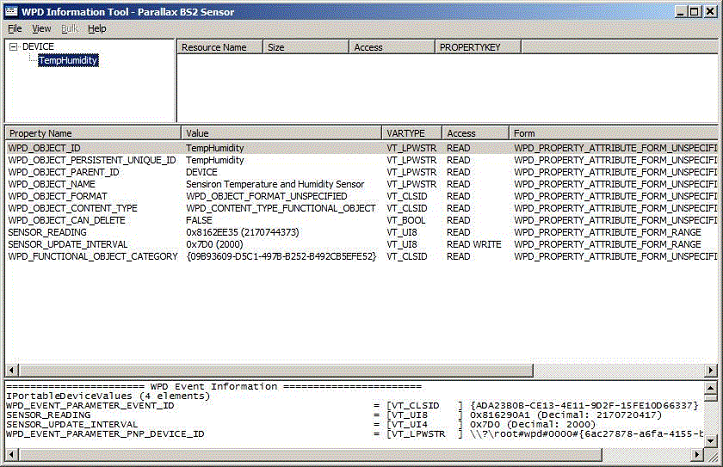The image size is (723, 467).
Task: Sort by Property Name column header
Action: point(93,133)
